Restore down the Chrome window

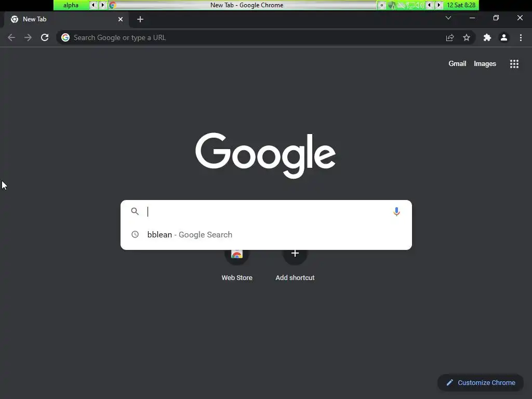[496, 18]
